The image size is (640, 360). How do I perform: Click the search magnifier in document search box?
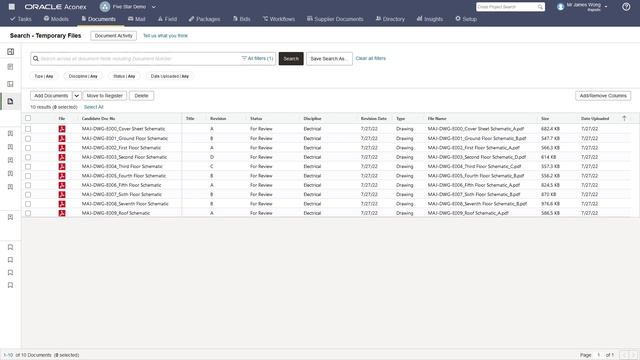(36, 59)
